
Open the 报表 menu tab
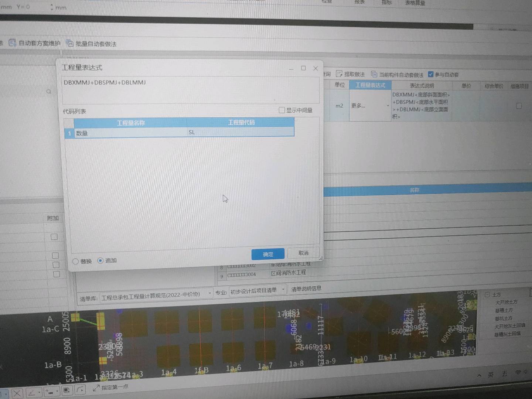359,2
